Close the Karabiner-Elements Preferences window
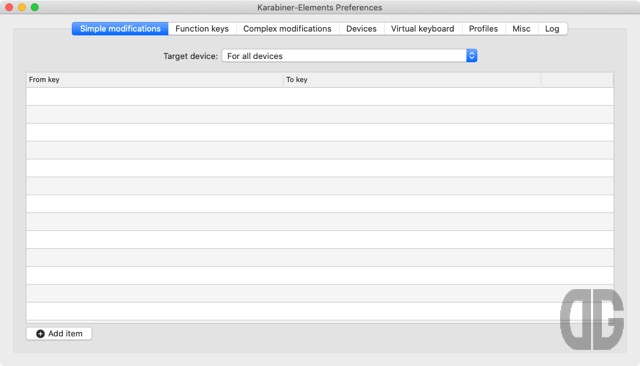This screenshot has height=366, width=640. pyautogui.click(x=9, y=7)
